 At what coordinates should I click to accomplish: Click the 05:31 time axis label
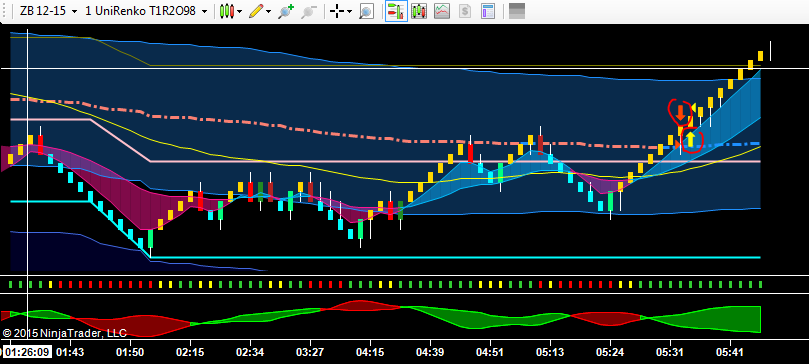[x=671, y=352]
